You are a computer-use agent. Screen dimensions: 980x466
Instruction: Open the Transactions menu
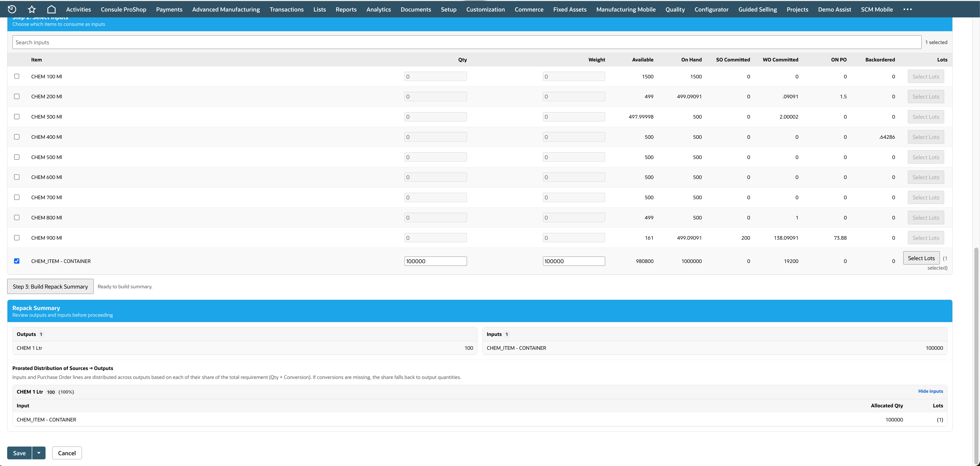287,9
